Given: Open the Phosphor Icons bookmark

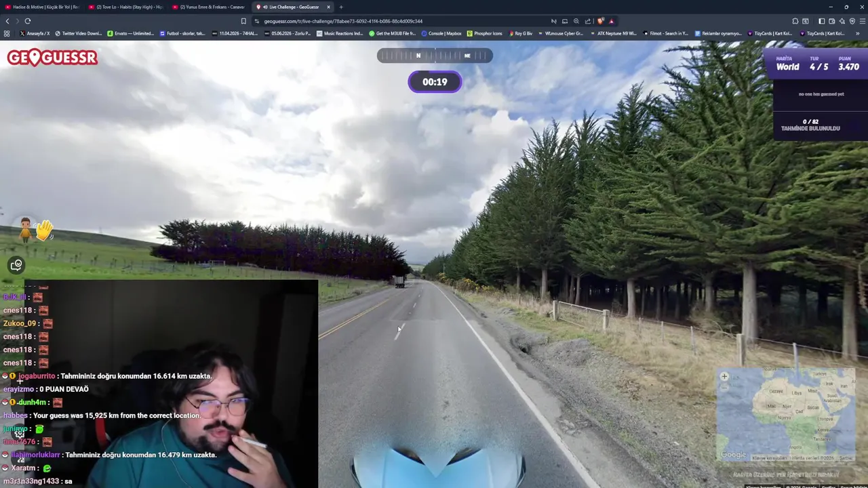Looking at the screenshot, I should (484, 33).
